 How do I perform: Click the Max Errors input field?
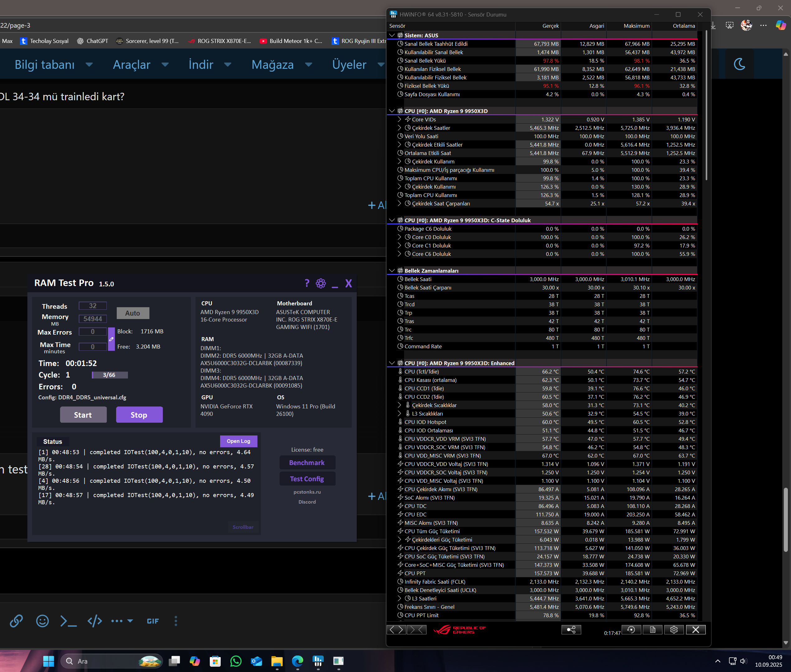coord(92,332)
